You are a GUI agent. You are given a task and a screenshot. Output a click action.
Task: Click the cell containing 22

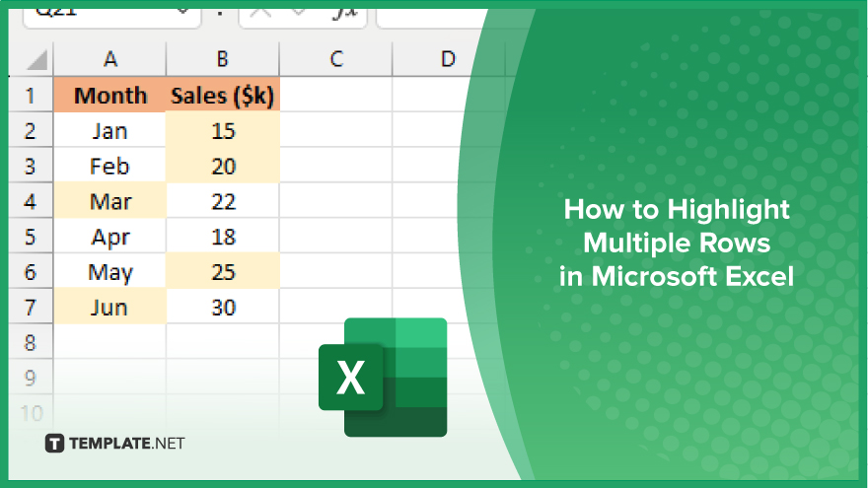click(223, 201)
